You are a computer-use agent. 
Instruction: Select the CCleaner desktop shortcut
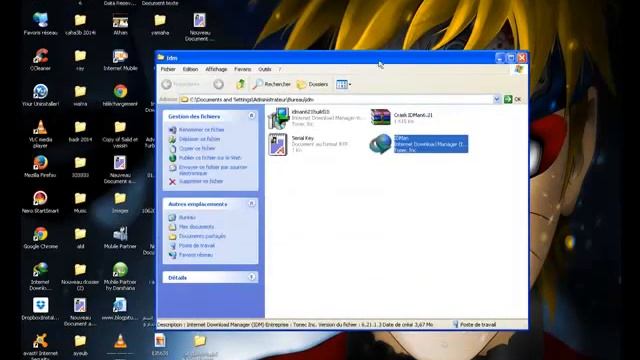(40, 59)
